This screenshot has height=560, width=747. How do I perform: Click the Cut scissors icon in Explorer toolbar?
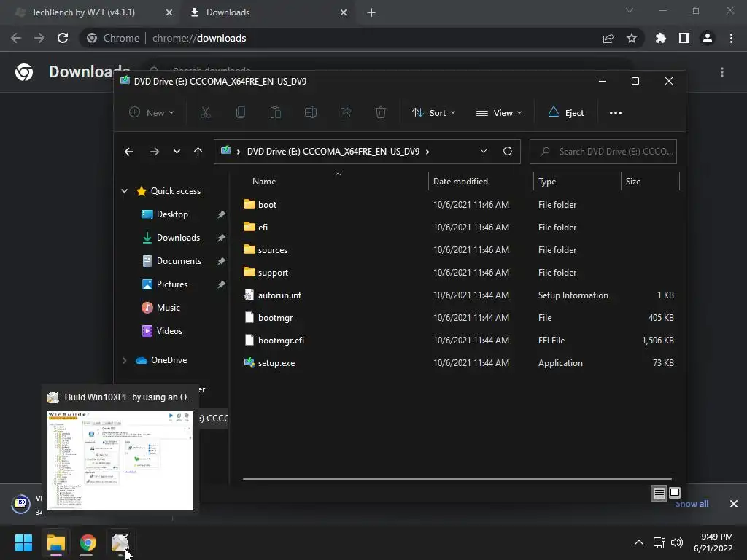205,113
